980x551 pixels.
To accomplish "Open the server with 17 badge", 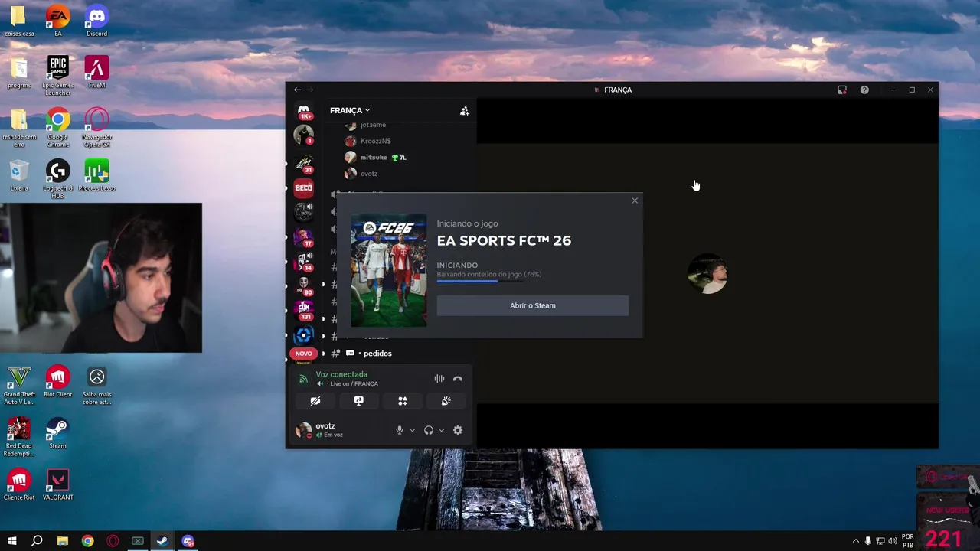I will click(x=304, y=236).
